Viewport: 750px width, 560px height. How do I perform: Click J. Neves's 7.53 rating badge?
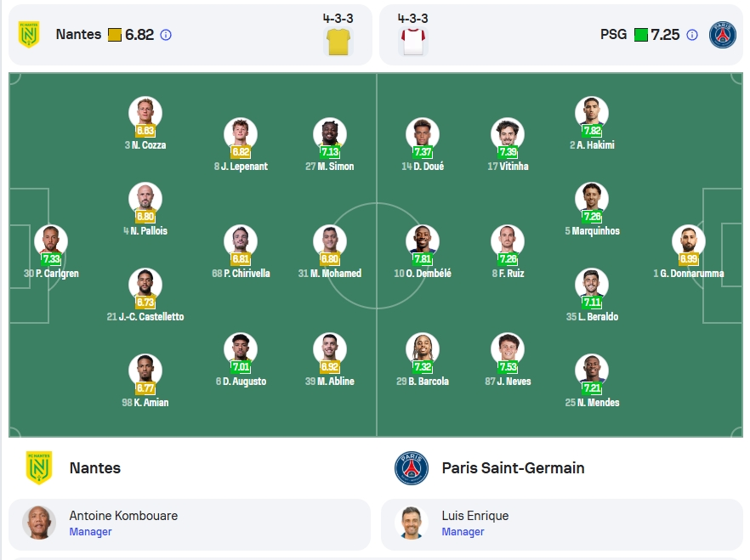[x=508, y=366]
